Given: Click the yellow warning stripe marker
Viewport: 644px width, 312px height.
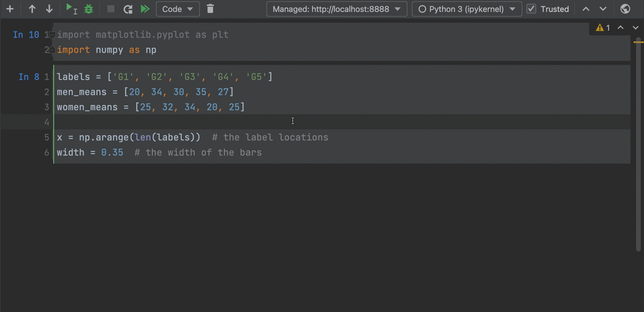Looking at the screenshot, I should 638,42.
